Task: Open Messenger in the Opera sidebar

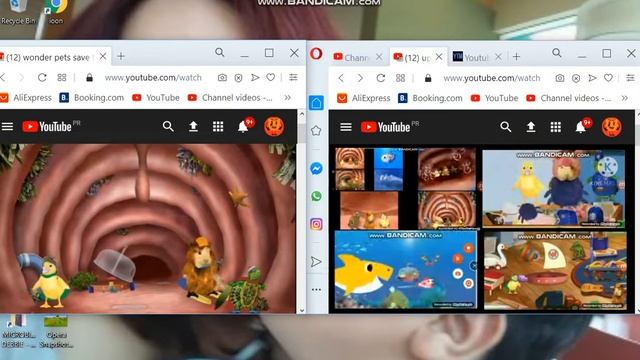Action: [x=316, y=169]
